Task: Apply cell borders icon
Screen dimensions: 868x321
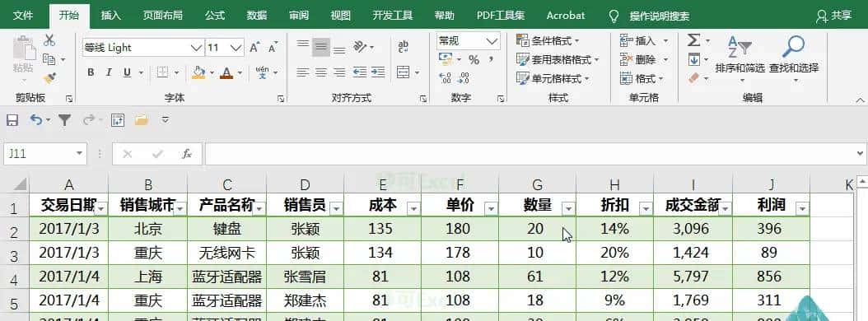Action: [x=162, y=72]
